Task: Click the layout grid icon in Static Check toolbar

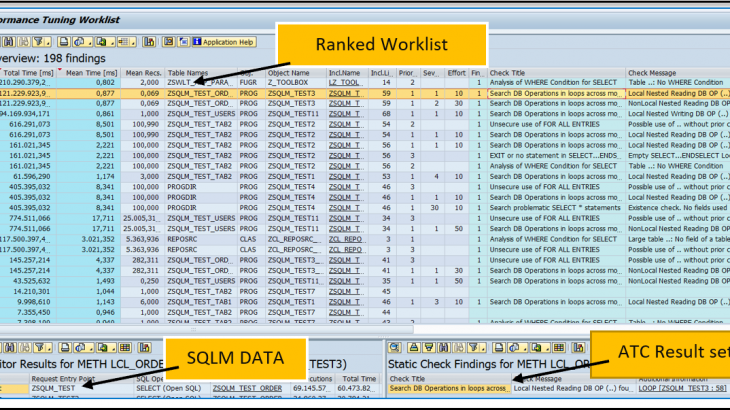Action: click(559, 348)
